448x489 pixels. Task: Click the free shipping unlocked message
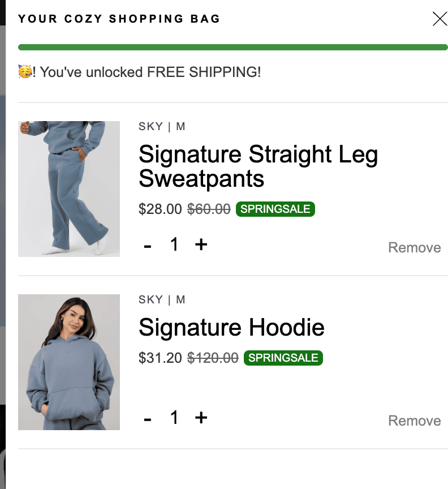tap(139, 72)
